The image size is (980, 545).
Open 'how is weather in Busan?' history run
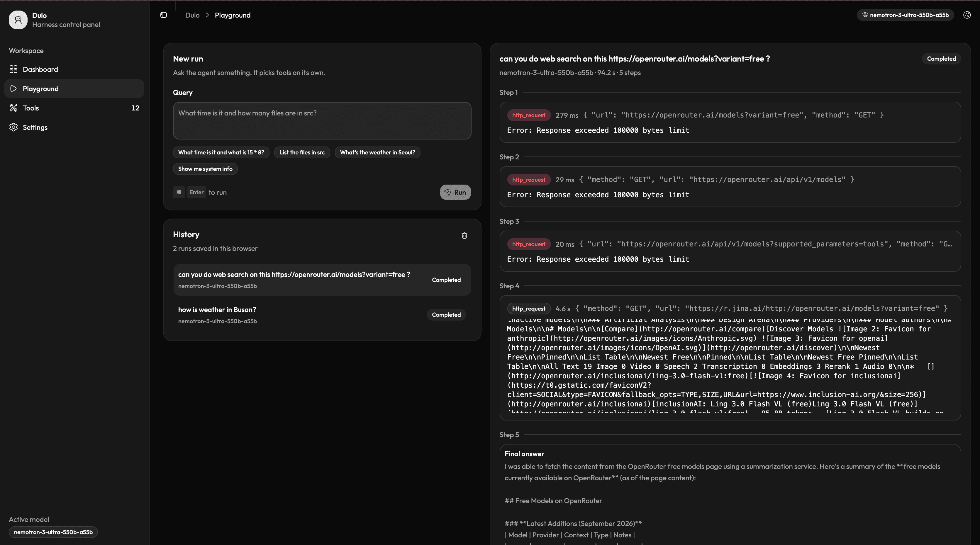[x=322, y=315]
